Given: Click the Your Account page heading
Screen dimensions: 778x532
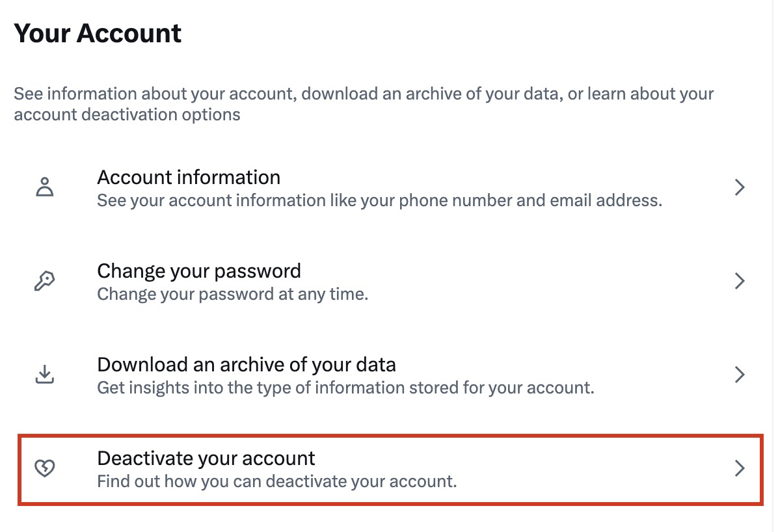Looking at the screenshot, I should coord(98,33).
